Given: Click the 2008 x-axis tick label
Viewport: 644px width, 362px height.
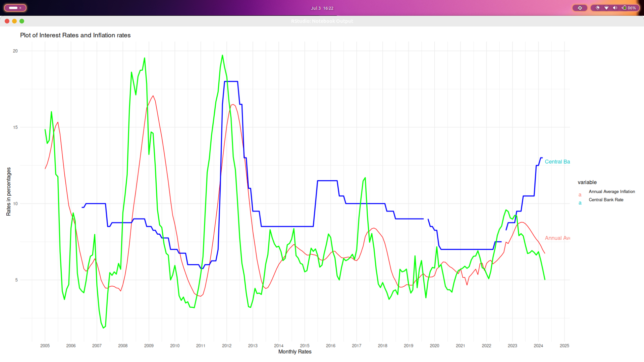Looking at the screenshot, I should (123, 346).
